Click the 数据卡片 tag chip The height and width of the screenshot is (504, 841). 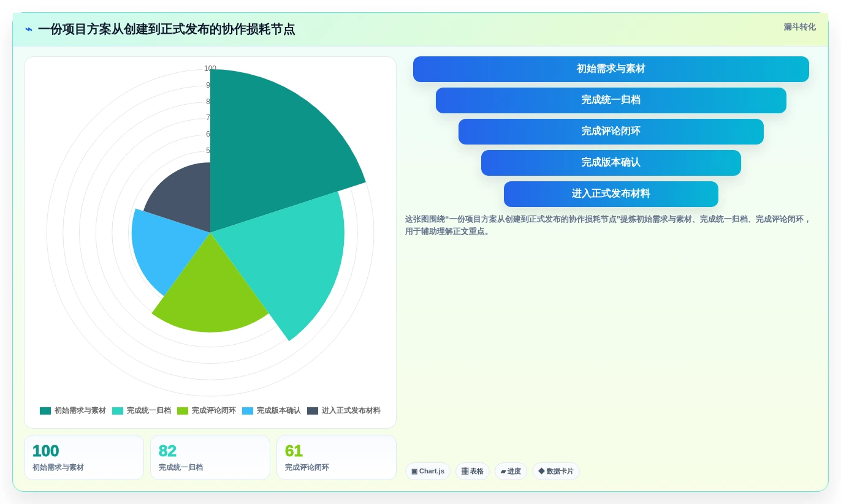(x=555, y=472)
